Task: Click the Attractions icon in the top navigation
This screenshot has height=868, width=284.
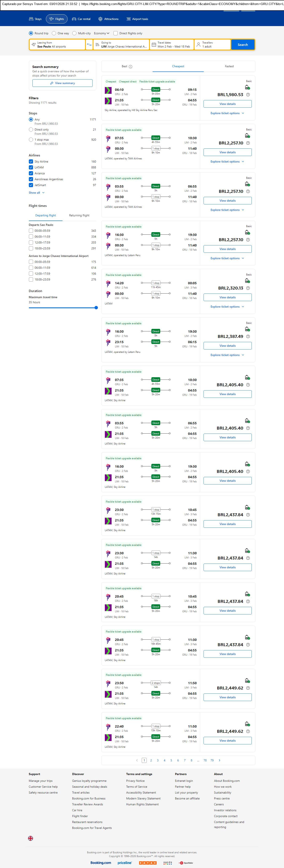Action: coord(100,19)
